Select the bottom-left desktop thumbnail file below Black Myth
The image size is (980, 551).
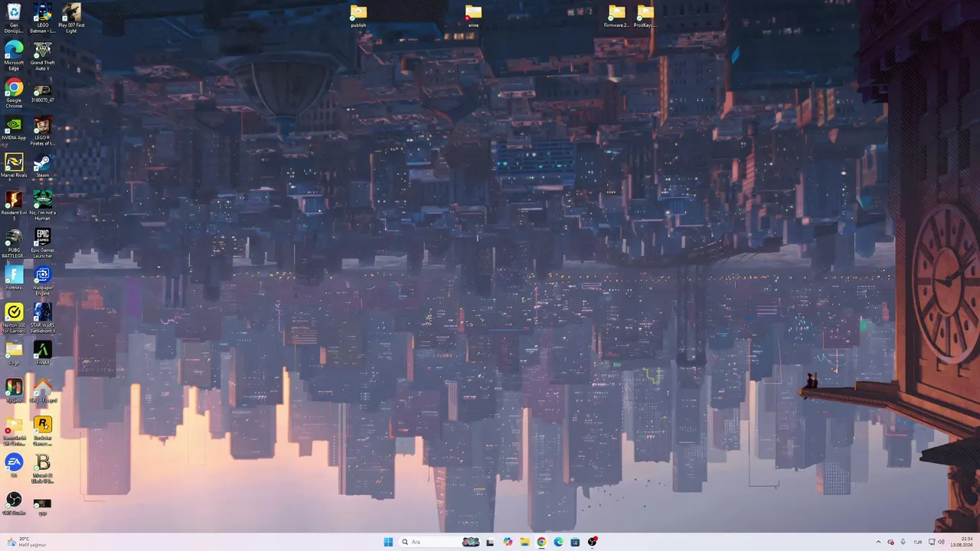[43, 505]
